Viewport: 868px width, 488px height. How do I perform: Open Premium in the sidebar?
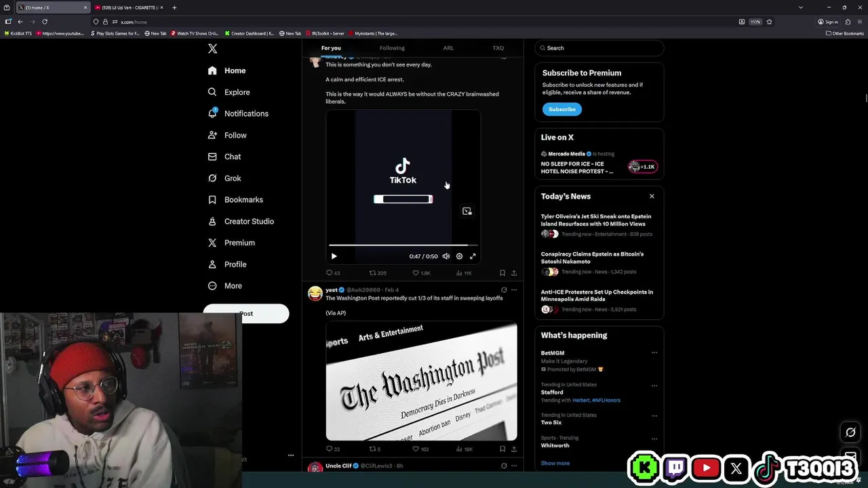[x=231, y=243]
